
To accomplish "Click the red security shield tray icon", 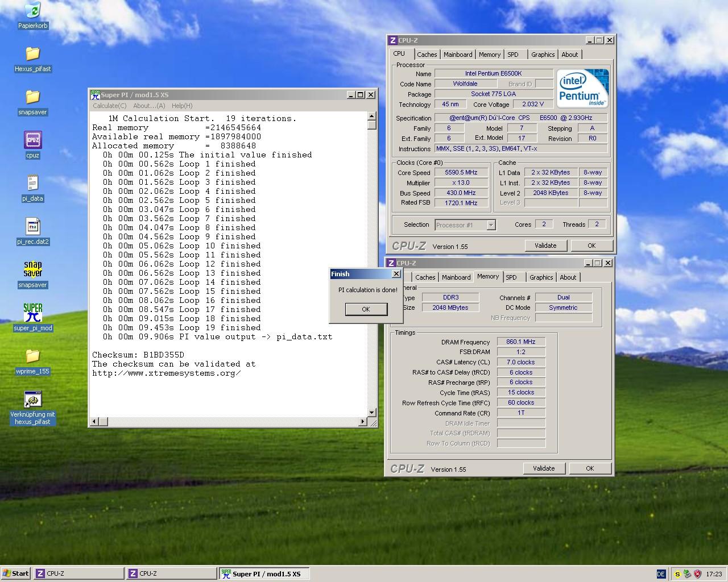I will [697, 574].
